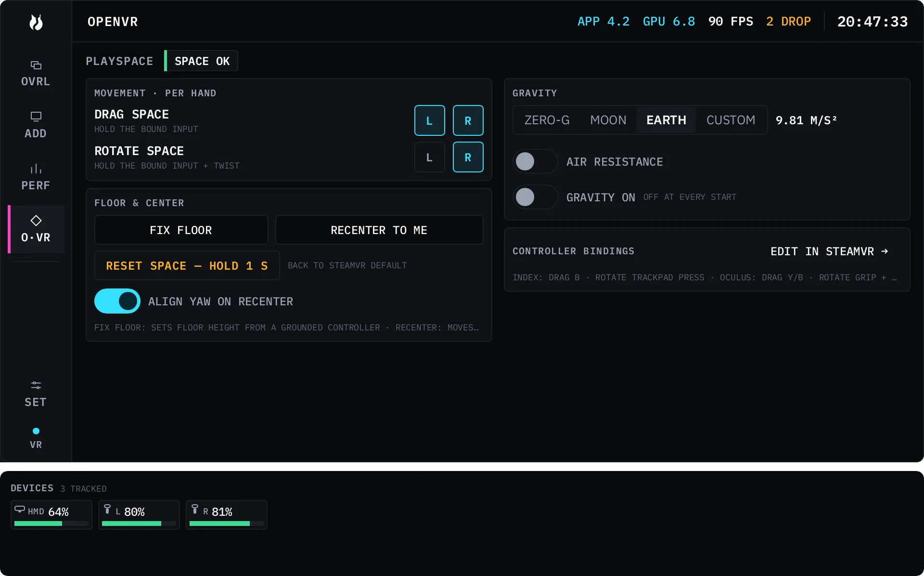Click the VR status dot indicator
Image resolution: width=924 pixels, height=576 pixels.
pyautogui.click(x=36, y=431)
